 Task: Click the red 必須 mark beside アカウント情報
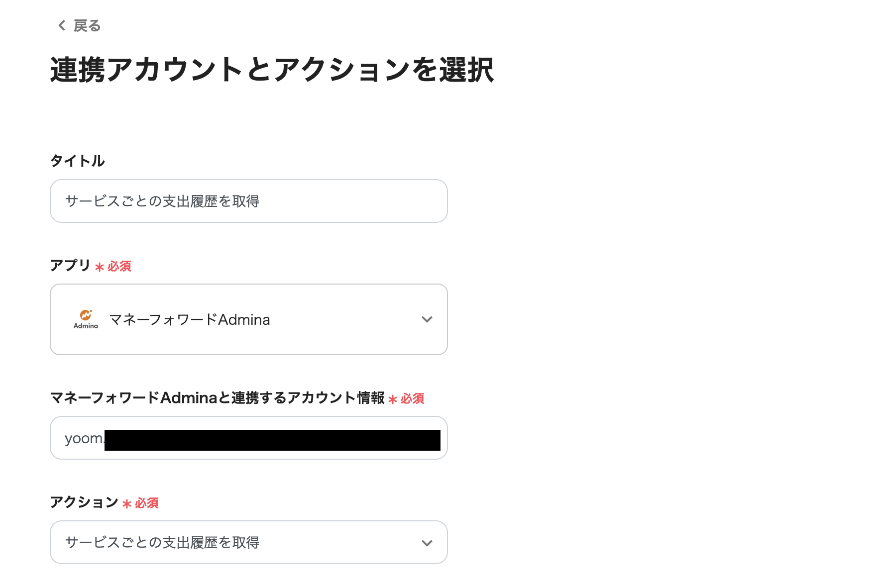(413, 399)
